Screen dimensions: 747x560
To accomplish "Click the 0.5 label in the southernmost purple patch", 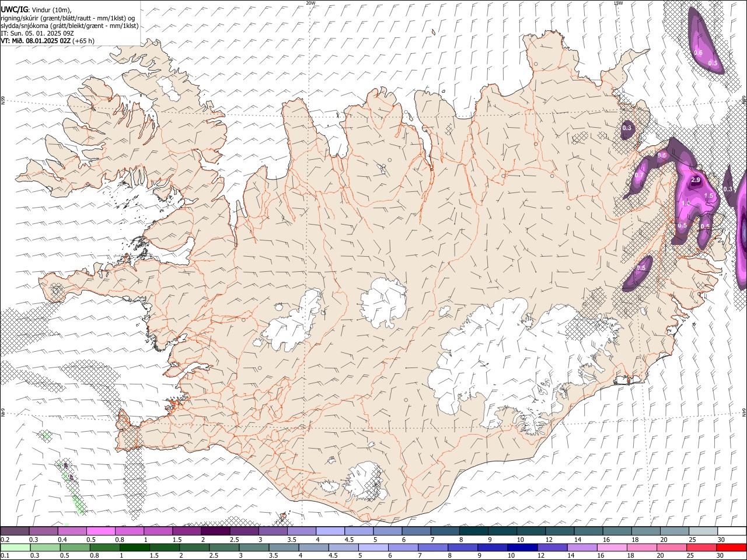I will pos(641,268).
